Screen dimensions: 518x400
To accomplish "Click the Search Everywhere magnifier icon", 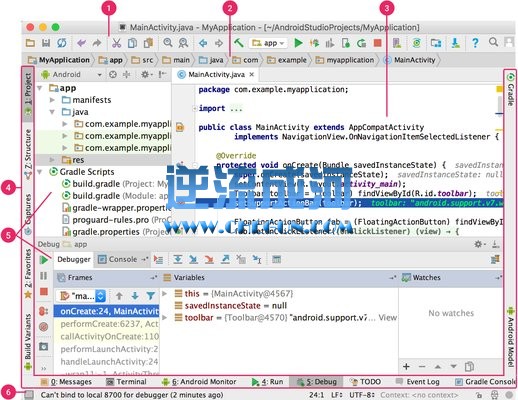I will coord(493,42).
